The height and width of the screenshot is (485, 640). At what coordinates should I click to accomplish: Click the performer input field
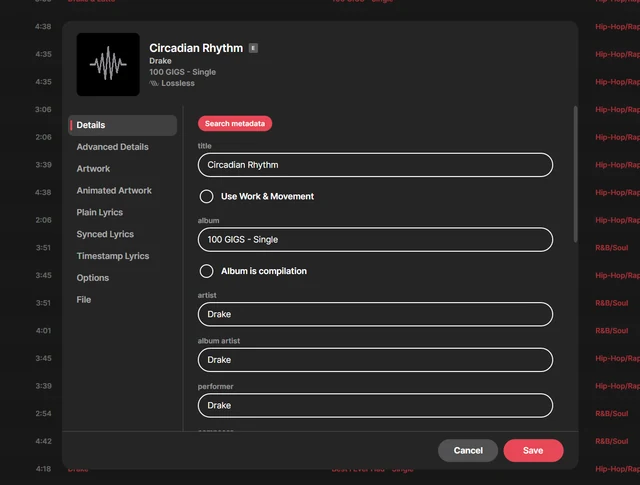(375, 405)
